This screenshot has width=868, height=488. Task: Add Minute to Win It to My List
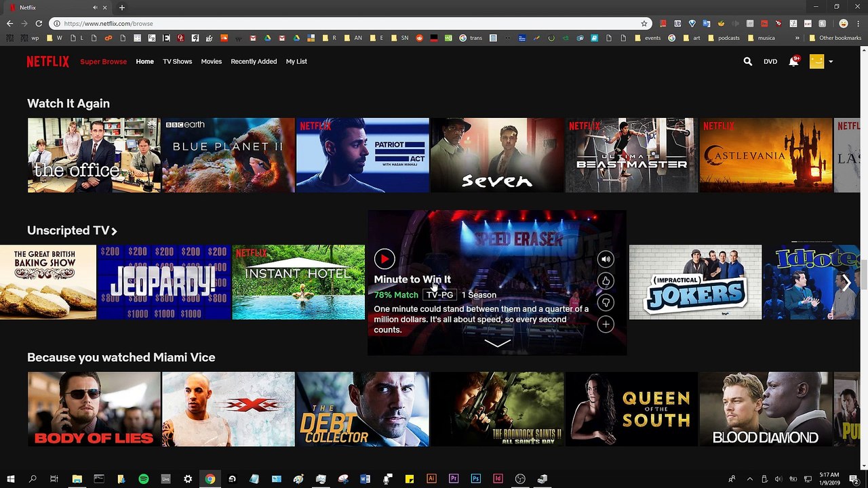[x=606, y=324]
